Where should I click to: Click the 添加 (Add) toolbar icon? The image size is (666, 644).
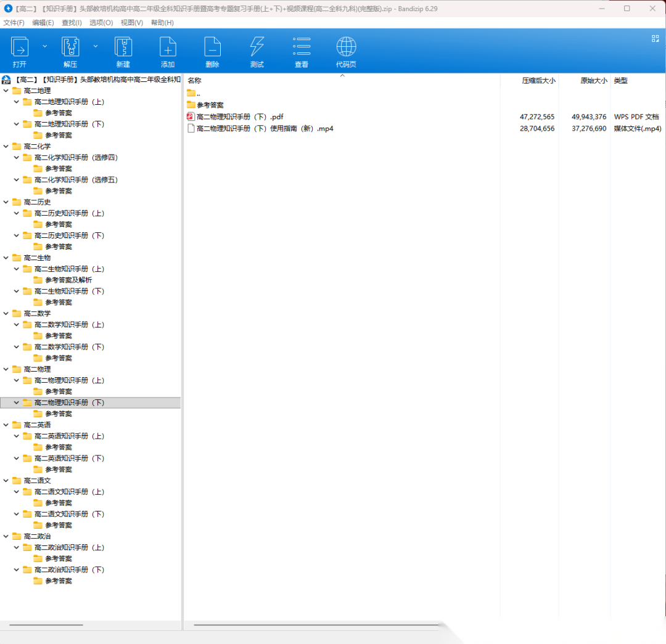[168, 47]
